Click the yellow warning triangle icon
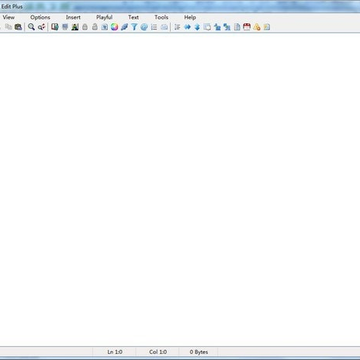 [x=257, y=27]
